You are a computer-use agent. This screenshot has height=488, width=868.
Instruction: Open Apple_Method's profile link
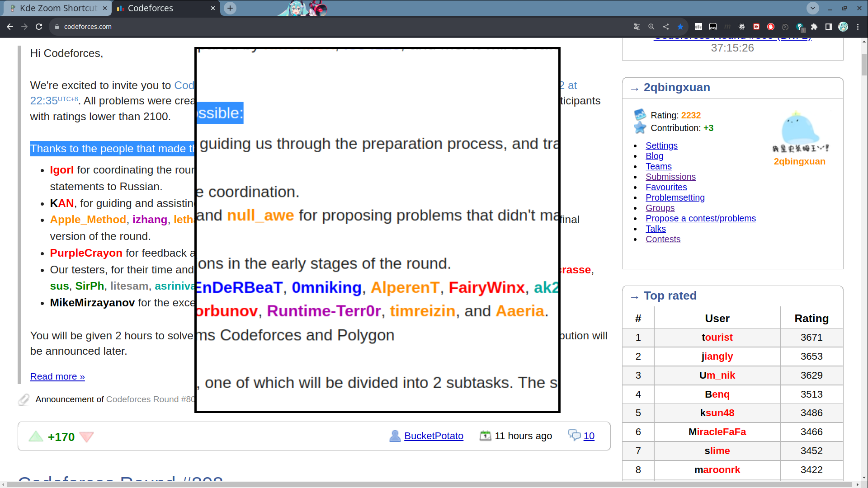[x=88, y=220]
